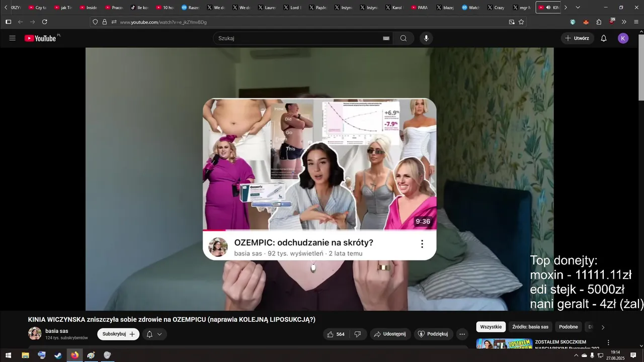This screenshot has height=362, width=644.
Task: Click the Subskrybuj button
Action: point(118,334)
